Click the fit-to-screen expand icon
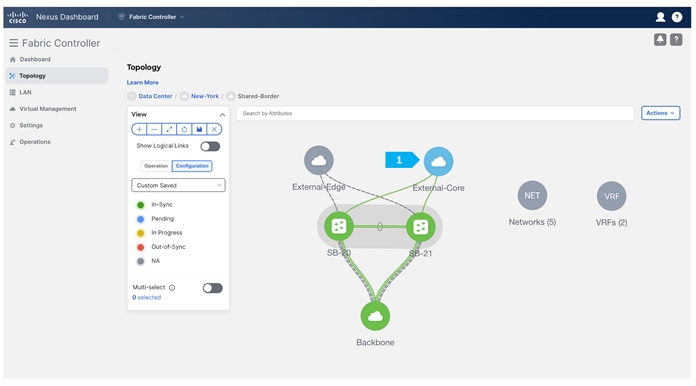The image size is (696, 386). [169, 129]
